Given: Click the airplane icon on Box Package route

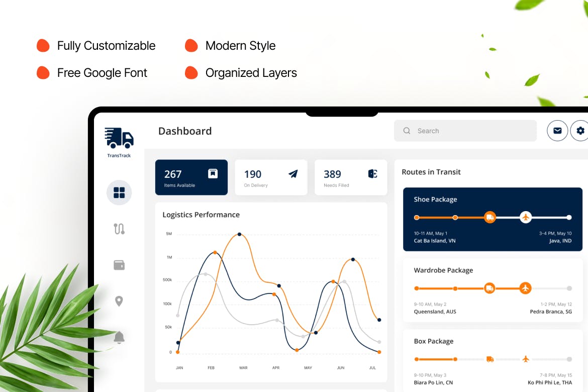Looking at the screenshot, I should pos(526,359).
